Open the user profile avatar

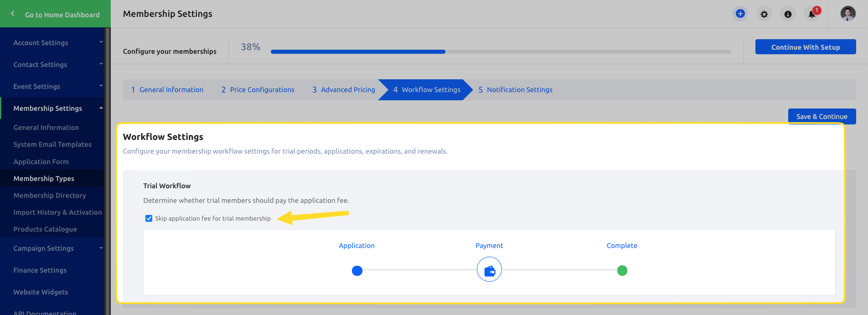[x=848, y=14]
